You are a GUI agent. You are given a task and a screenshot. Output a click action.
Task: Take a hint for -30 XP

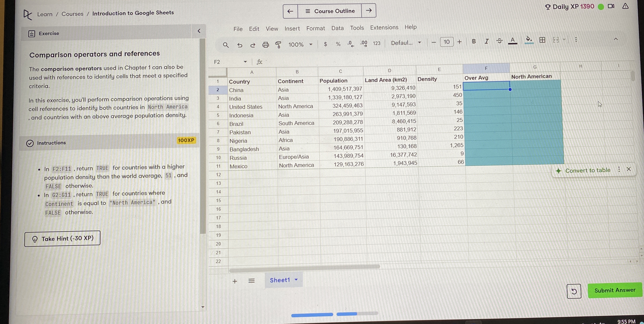[x=62, y=238]
